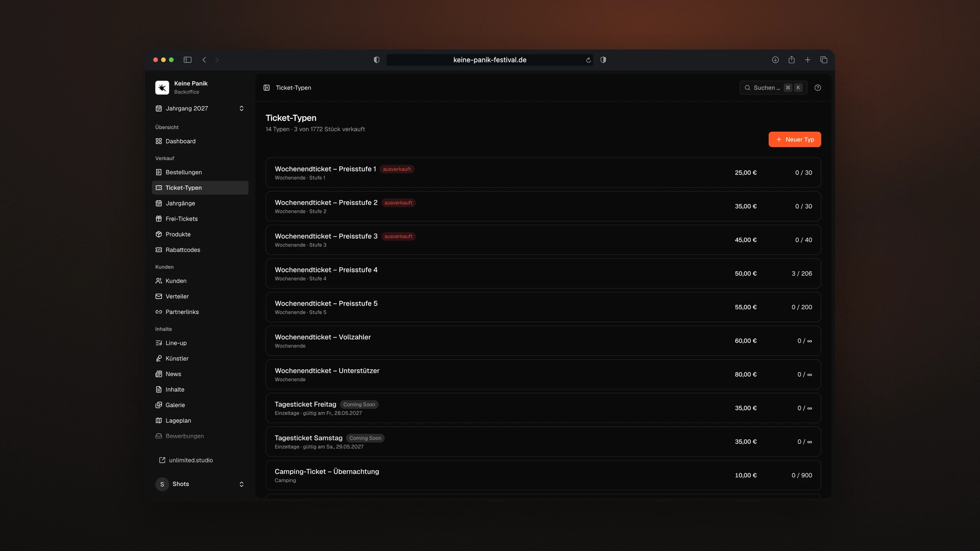Click the browser share icon
Image resolution: width=980 pixels, height=551 pixels.
pyautogui.click(x=791, y=60)
